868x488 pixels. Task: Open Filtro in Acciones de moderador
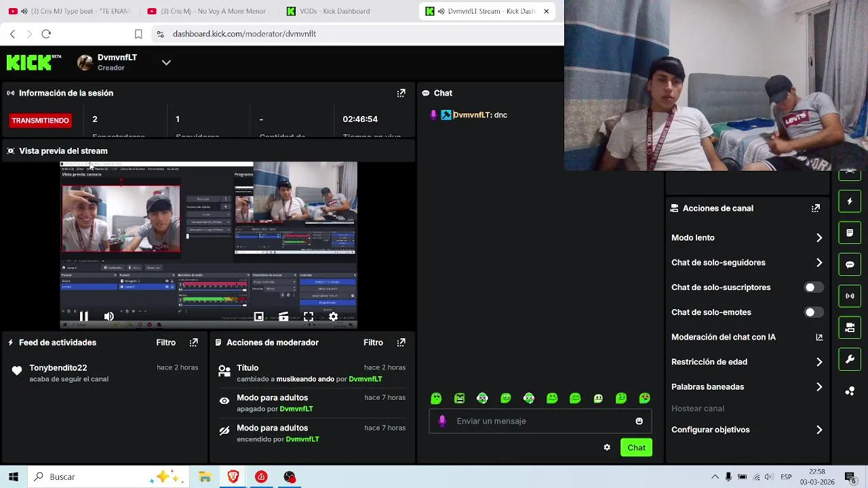coord(373,342)
